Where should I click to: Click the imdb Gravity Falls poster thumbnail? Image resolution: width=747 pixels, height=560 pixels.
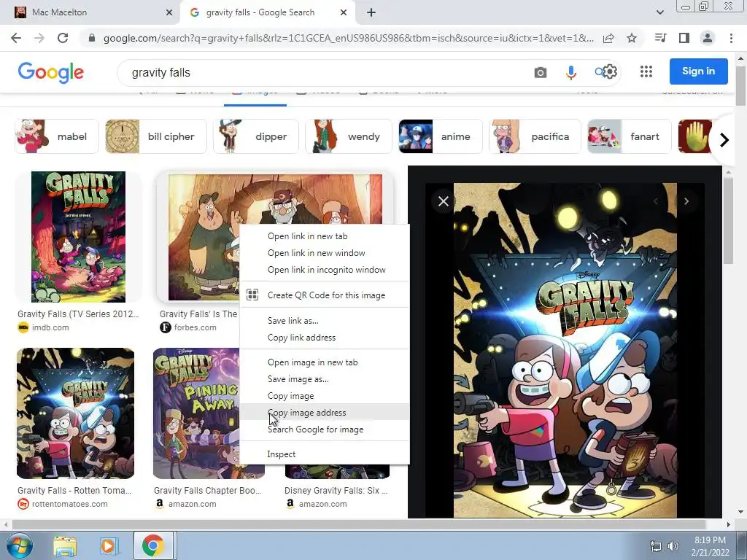tap(78, 237)
